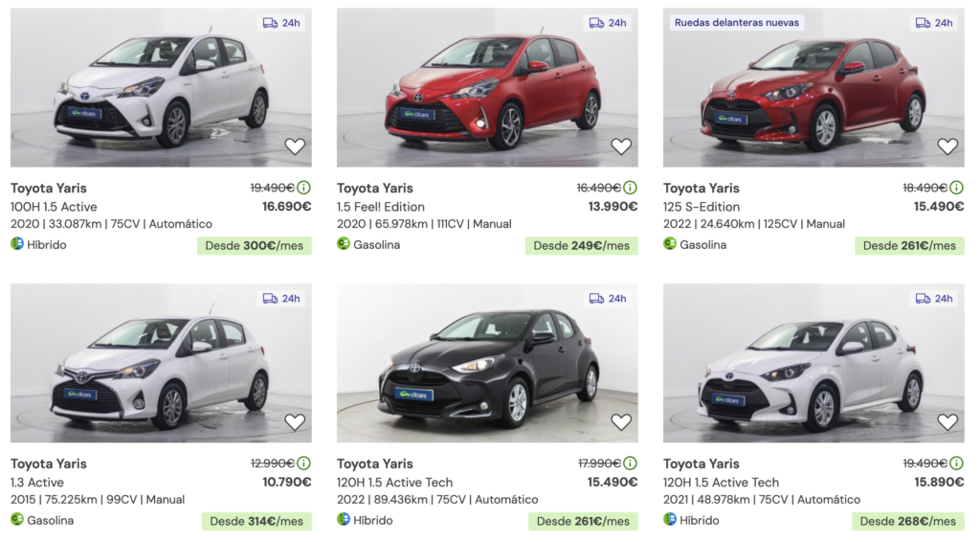The image size is (980, 542).
Task: Save the Yaris 125 S-Edition to favorites
Action: (x=947, y=147)
